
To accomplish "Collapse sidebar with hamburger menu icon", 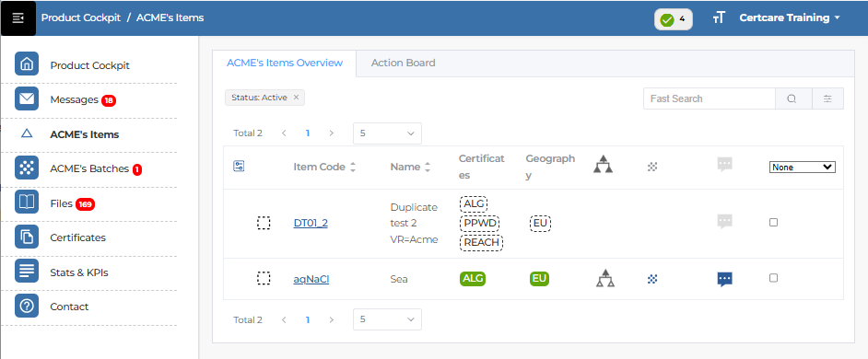I will (18, 18).
